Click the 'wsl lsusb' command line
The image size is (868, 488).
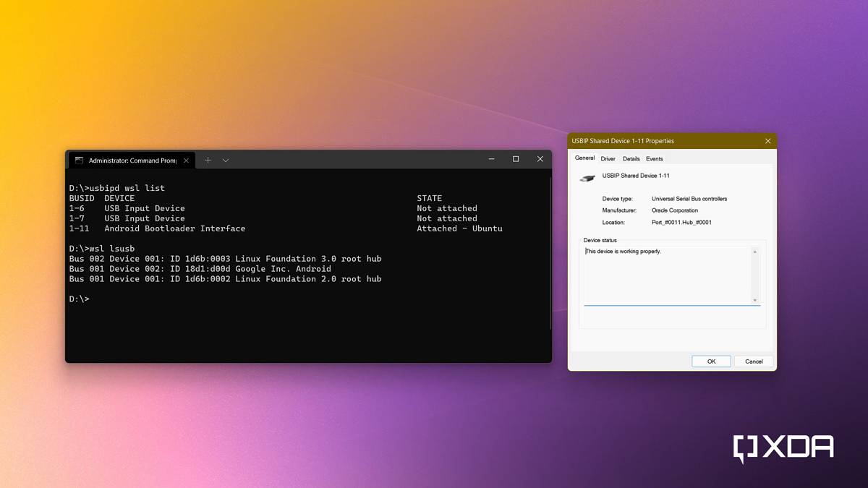(101, 249)
